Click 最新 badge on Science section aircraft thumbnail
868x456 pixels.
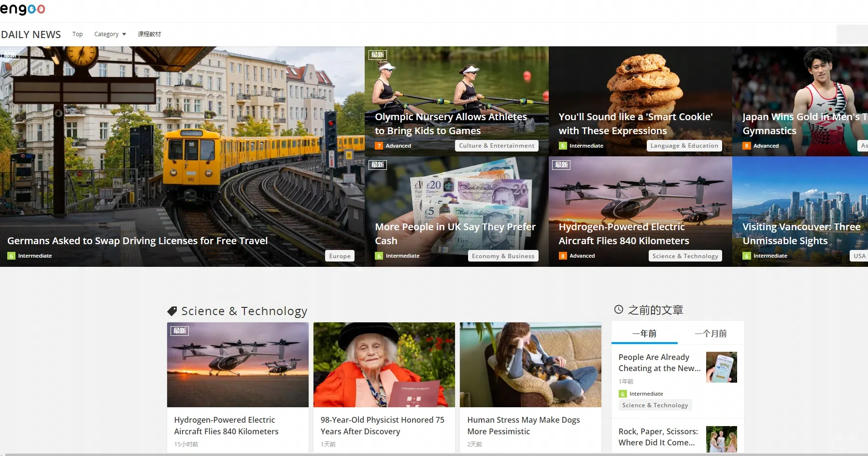coord(180,331)
